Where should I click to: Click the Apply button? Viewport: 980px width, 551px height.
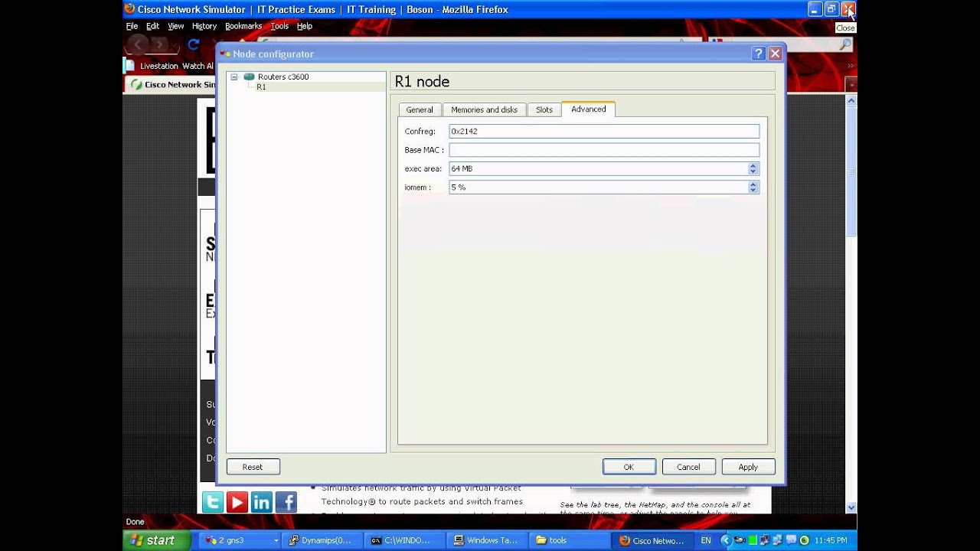[x=748, y=467]
